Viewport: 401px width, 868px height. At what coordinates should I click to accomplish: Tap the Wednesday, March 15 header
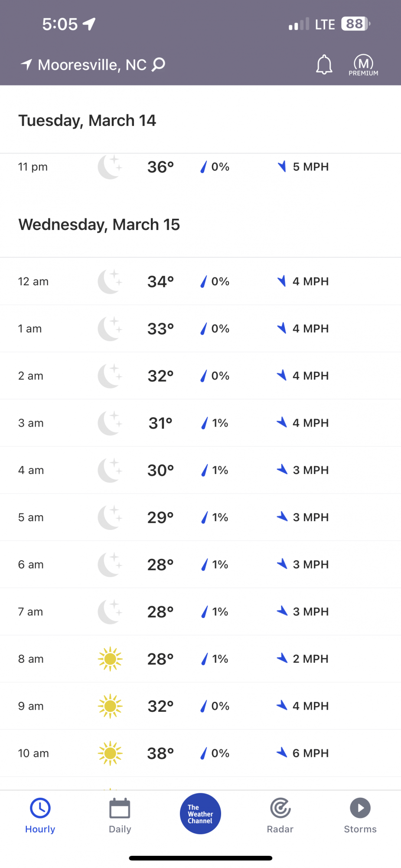99,224
